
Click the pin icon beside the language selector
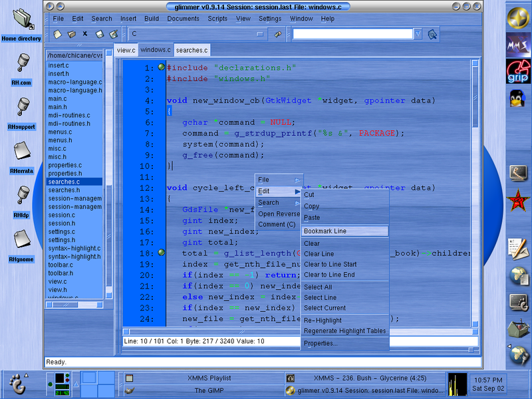pos(278,34)
